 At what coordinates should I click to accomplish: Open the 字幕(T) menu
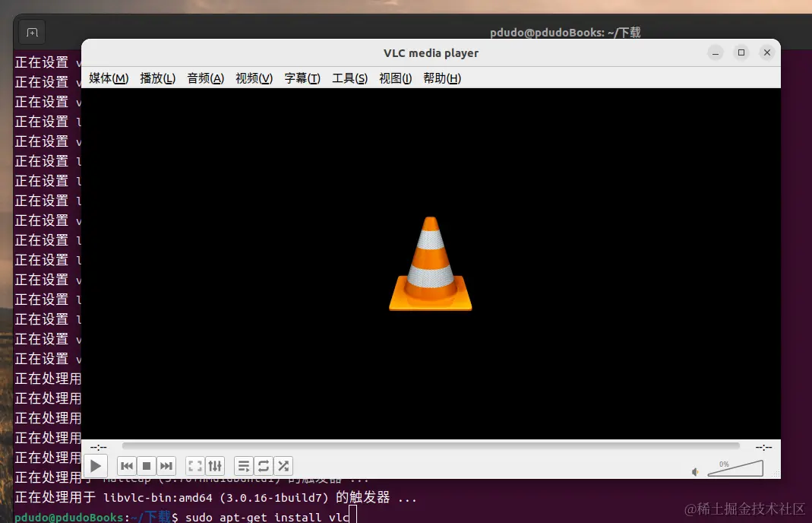tap(302, 78)
